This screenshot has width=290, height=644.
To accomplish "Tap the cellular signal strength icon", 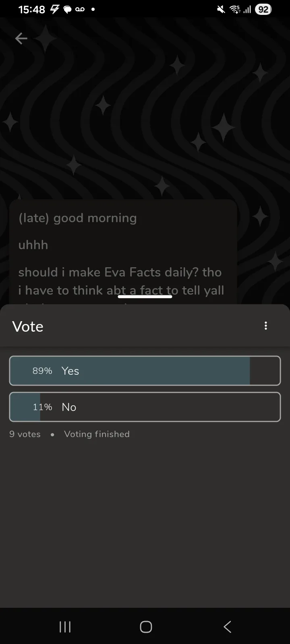I will [x=247, y=9].
